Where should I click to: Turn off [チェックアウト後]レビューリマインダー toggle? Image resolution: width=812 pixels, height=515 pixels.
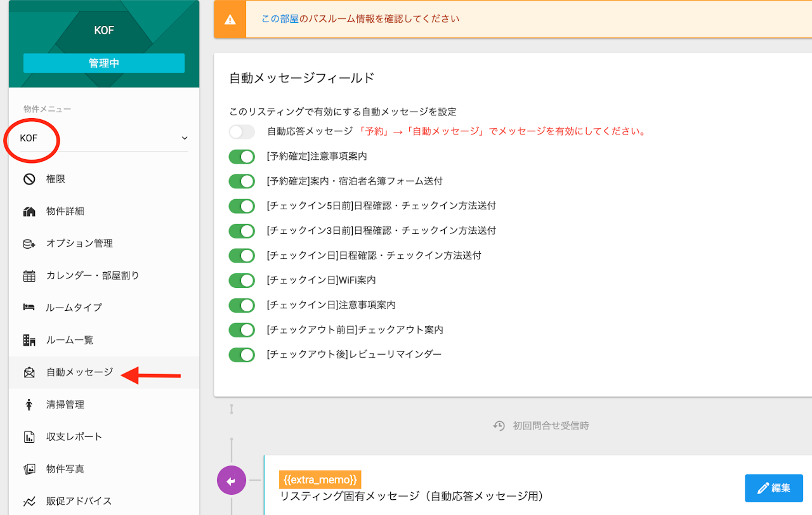tap(242, 355)
